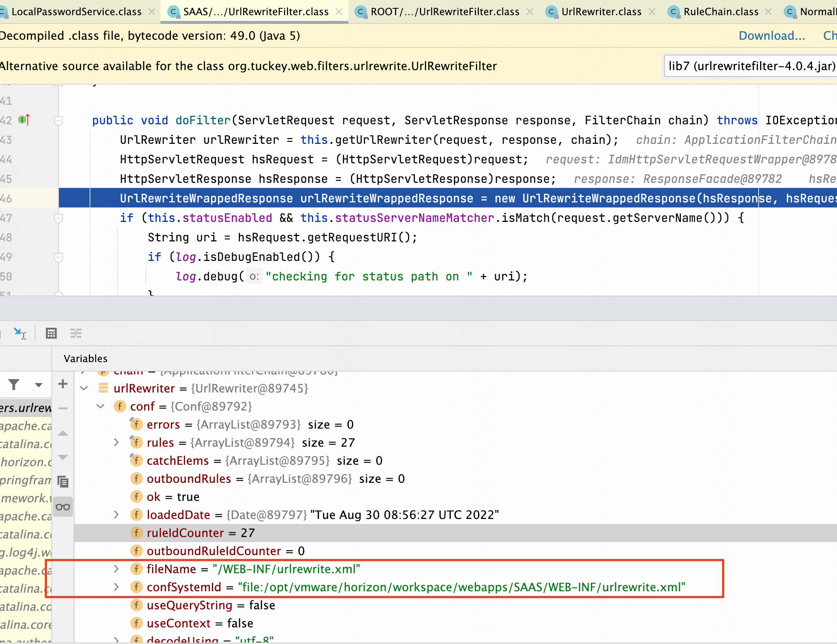The width and height of the screenshot is (837, 644).
Task: Collapse the doFilter method fold marker
Action: pos(59,121)
